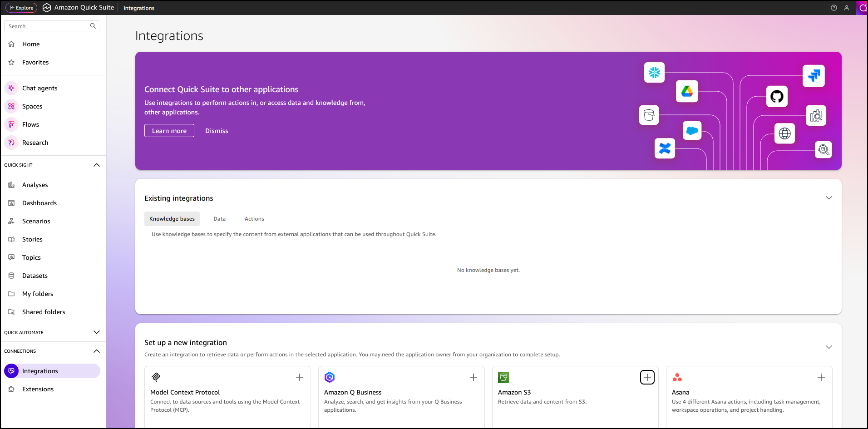Click the Asana three-dot logo
This screenshot has width=868, height=429.
coord(677,377)
